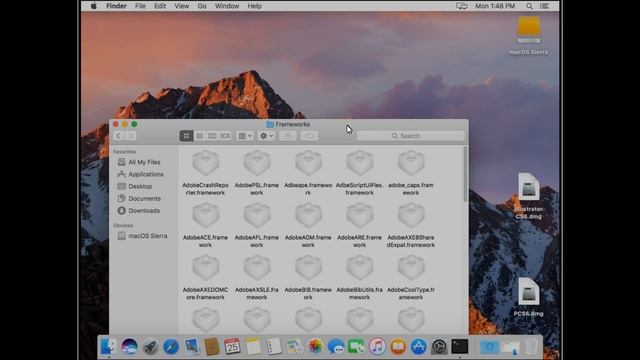Image resolution: width=640 pixels, height=360 pixels.
Task: Select the Adbeape.framework icon
Action: tap(309, 162)
